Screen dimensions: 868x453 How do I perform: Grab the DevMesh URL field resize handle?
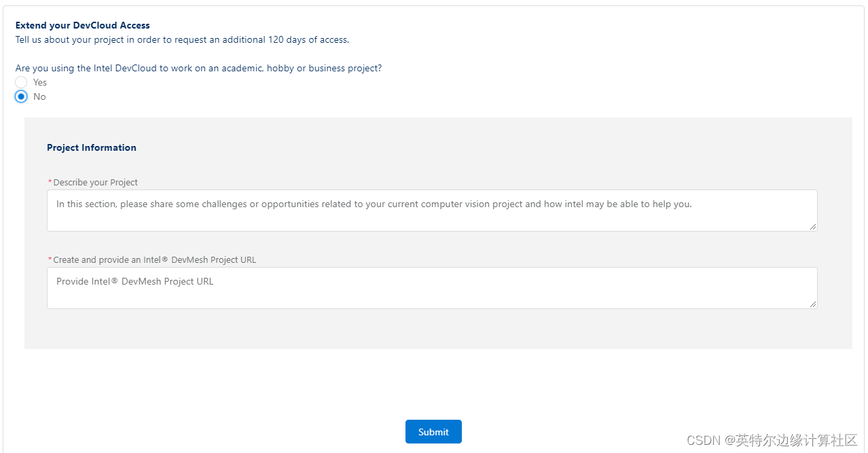pyautogui.click(x=813, y=304)
